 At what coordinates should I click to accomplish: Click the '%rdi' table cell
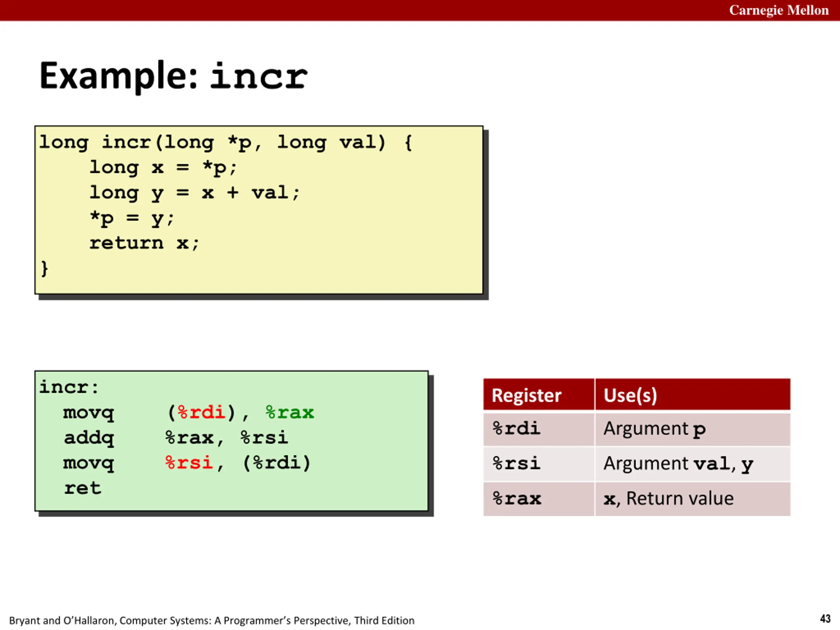(x=538, y=429)
